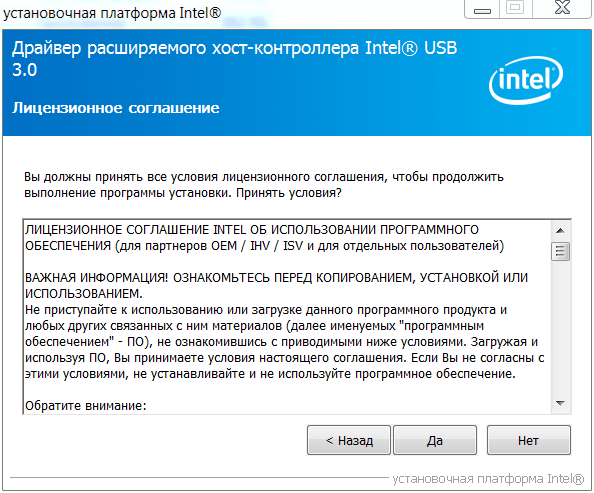594x493 pixels.
Task: Click the 'Обратите внимание:' line in the license
Action: 86,406
